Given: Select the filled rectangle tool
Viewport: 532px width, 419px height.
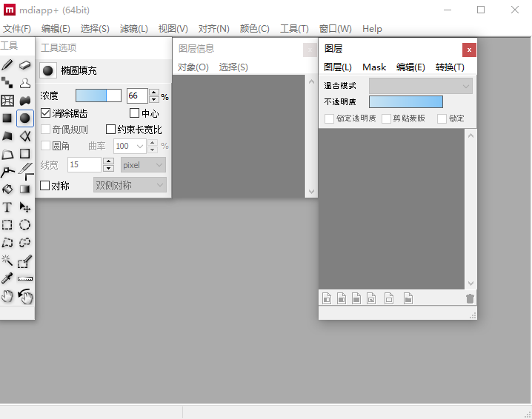Looking at the screenshot, I should 7,118.
